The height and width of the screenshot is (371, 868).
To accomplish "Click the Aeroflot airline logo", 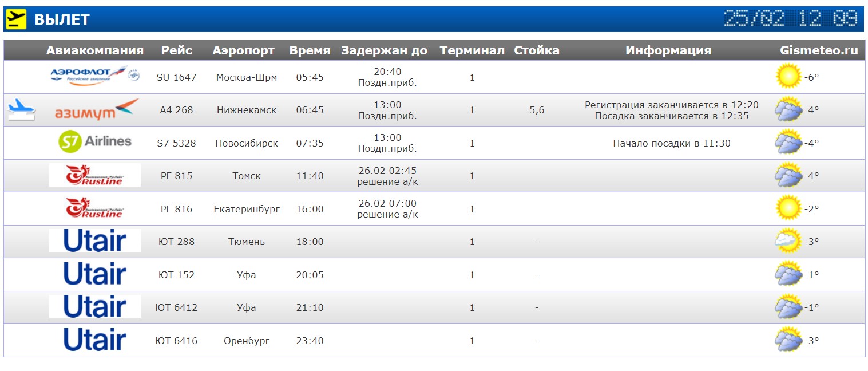I will (95, 76).
